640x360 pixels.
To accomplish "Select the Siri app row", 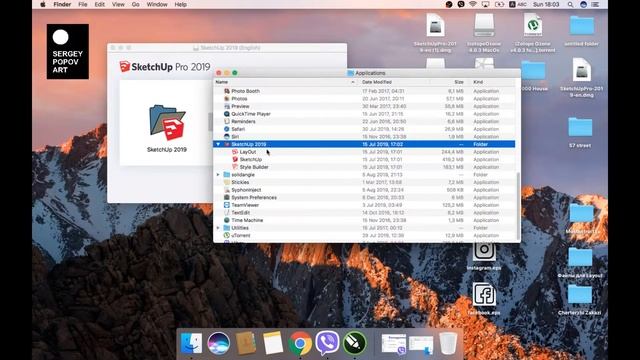I will tap(364, 136).
